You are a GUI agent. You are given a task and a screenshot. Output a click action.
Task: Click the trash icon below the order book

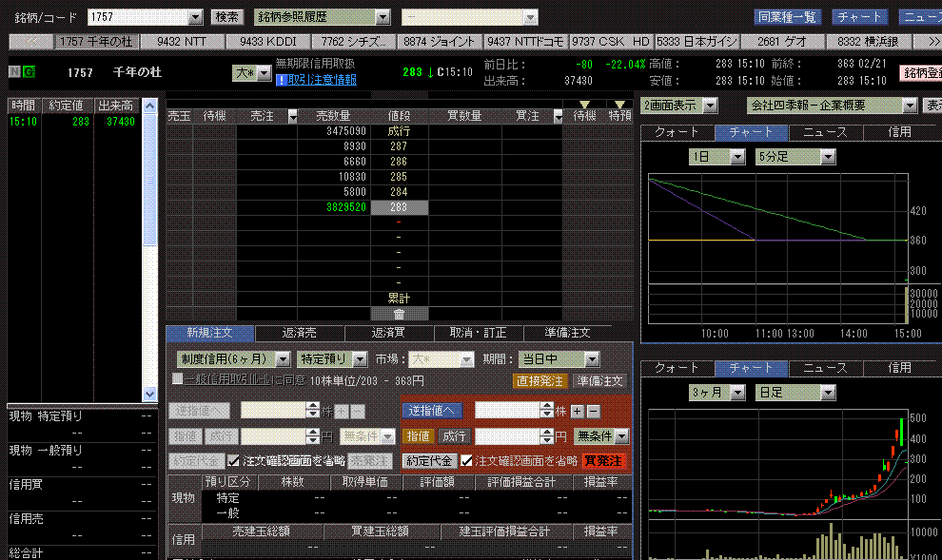point(399,314)
